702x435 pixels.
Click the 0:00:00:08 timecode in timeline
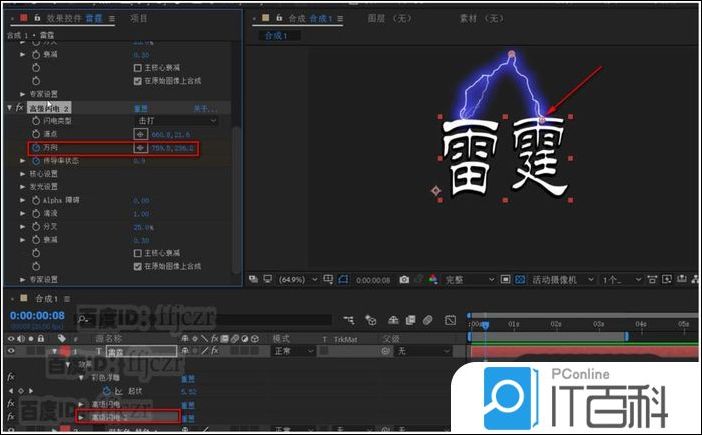click(36, 316)
